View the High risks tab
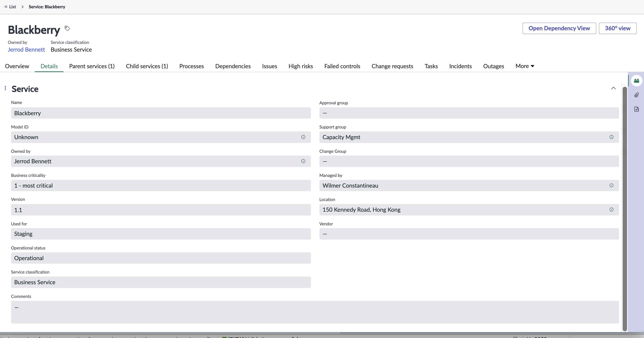This screenshot has height=338, width=644. coord(300,66)
